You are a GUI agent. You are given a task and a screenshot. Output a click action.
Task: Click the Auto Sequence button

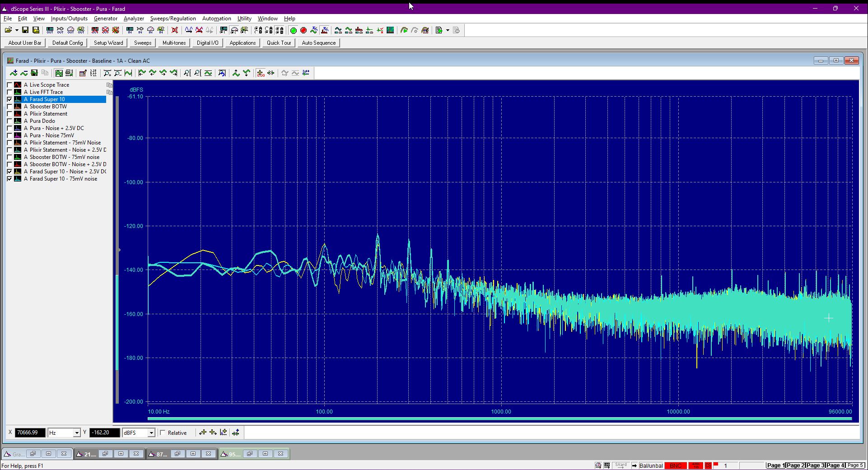tap(319, 43)
